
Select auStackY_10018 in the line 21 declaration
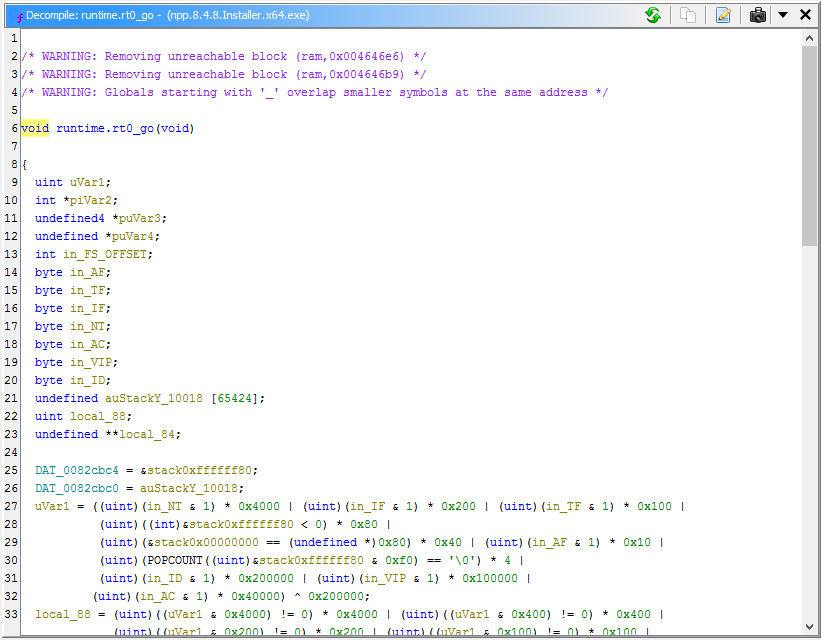153,398
